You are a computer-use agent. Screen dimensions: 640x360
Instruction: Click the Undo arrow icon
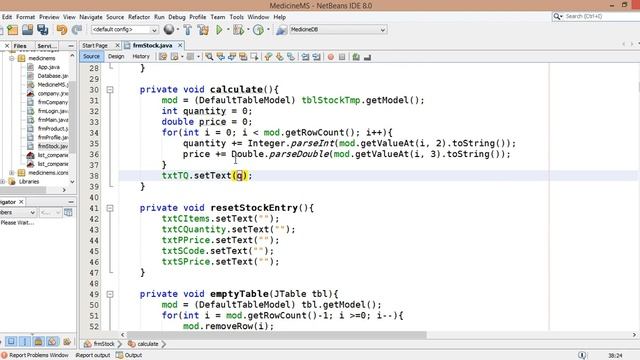coord(62,30)
